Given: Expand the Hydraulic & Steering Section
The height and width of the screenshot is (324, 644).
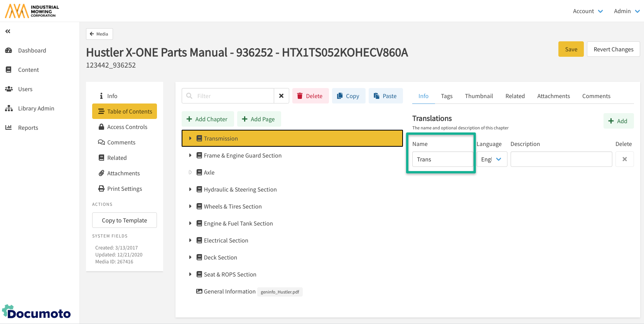Looking at the screenshot, I should (190, 190).
